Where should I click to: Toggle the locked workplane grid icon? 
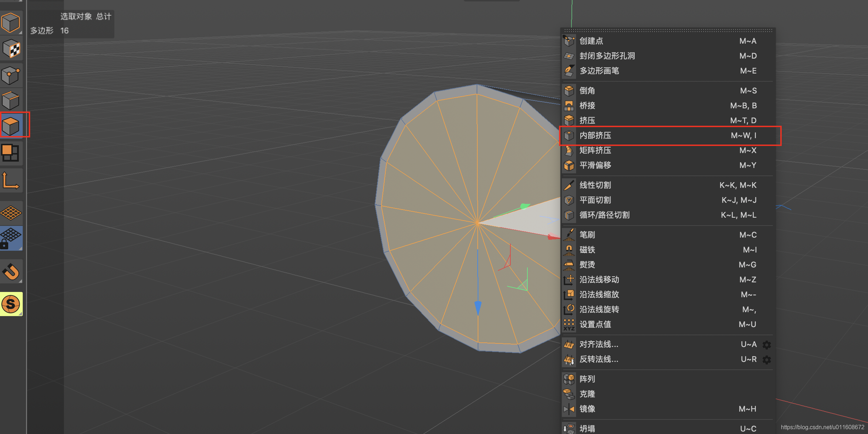pyautogui.click(x=11, y=238)
